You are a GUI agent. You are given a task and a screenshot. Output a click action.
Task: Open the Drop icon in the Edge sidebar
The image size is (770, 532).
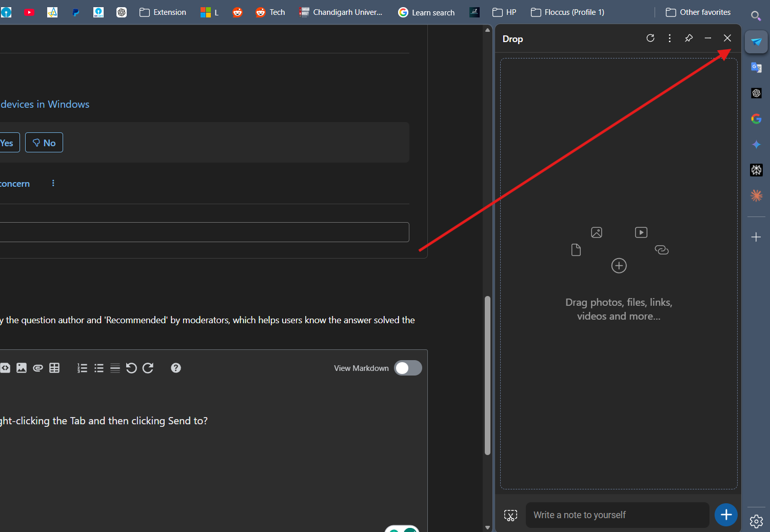756,42
